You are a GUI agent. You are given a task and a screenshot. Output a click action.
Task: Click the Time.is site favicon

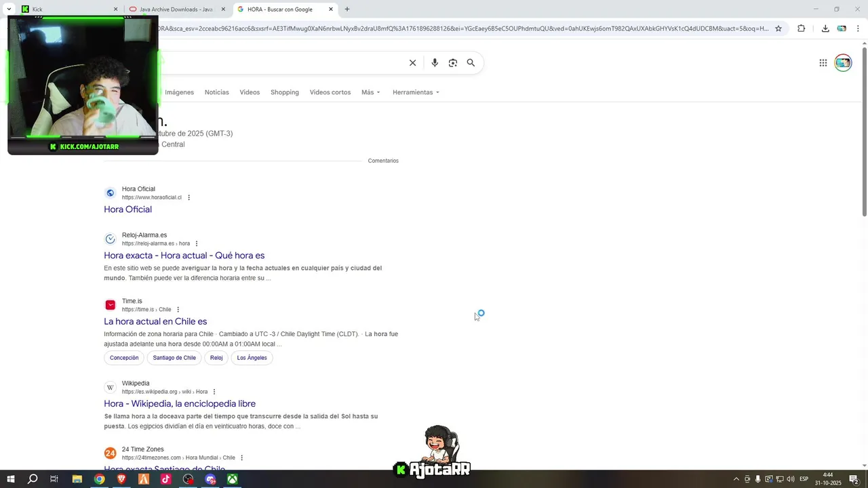(x=110, y=305)
